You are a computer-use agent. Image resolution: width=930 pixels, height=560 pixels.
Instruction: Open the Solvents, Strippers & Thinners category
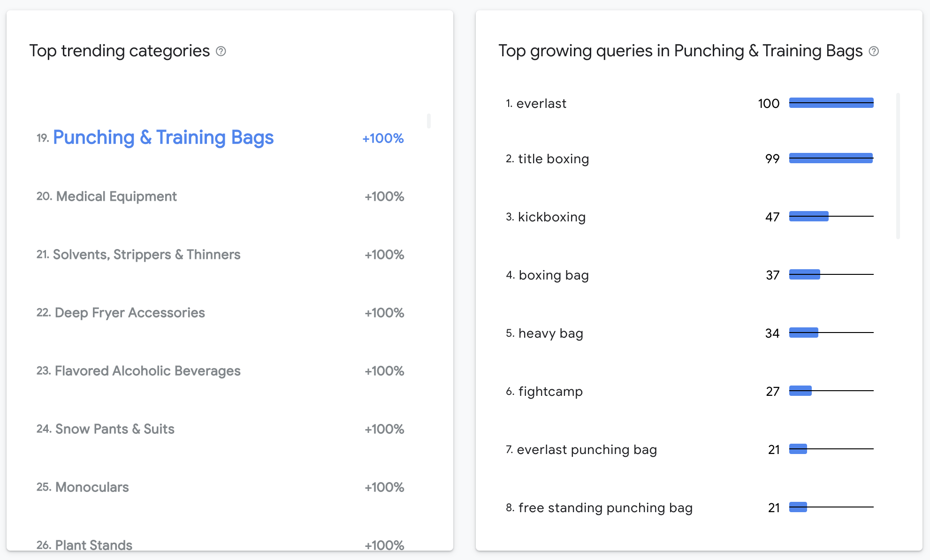(147, 254)
